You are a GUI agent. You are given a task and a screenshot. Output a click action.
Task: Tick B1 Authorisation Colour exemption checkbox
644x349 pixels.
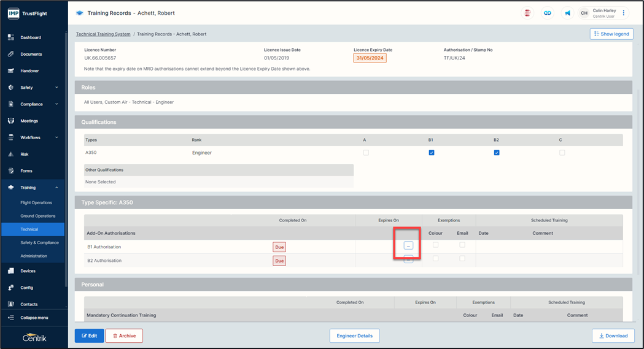click(x=436, y=245)
